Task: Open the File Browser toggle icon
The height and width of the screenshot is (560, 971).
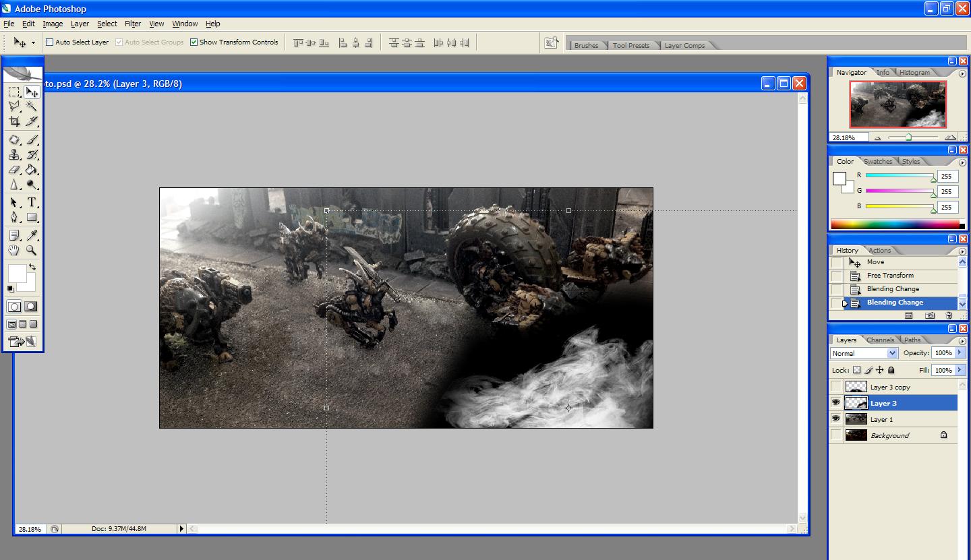Action: [x=552, y=42]
